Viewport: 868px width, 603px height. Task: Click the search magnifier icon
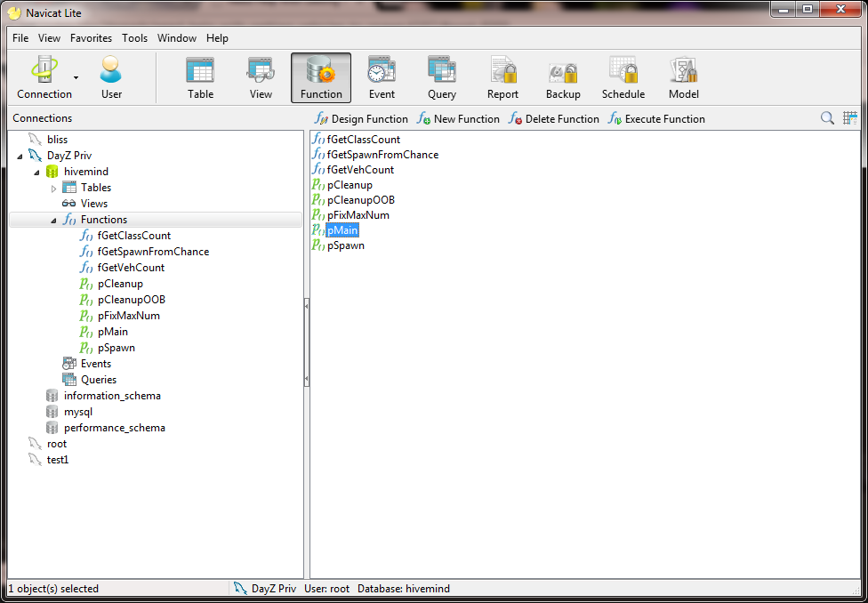pyautogui.click(x=827, y=118)
